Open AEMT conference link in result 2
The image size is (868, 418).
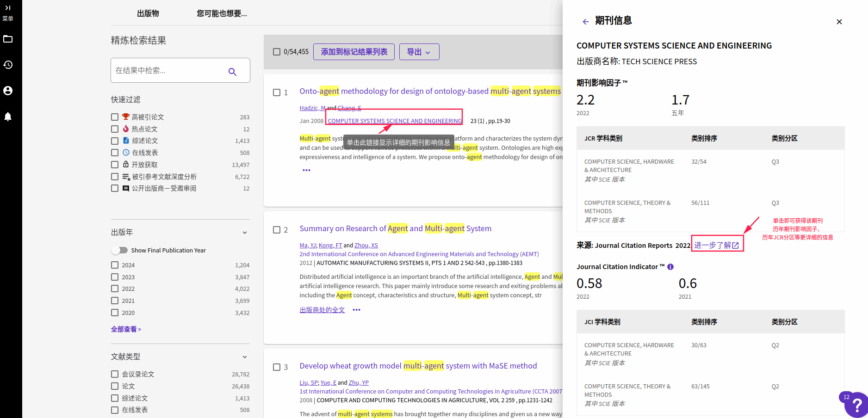419,254
